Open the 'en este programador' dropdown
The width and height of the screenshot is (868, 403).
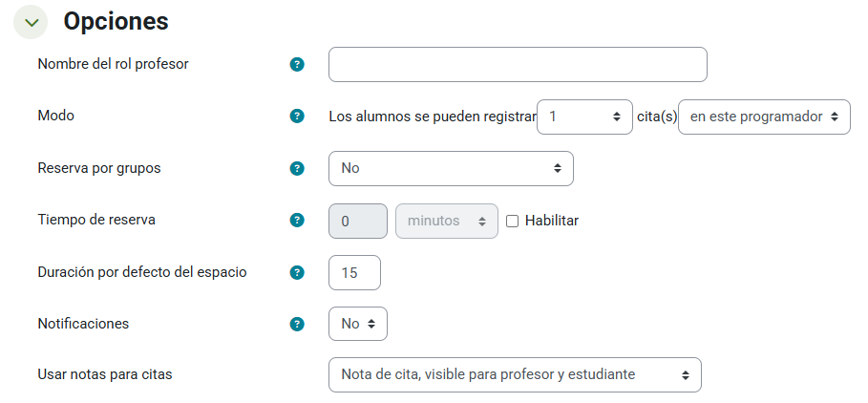[763, 117]
